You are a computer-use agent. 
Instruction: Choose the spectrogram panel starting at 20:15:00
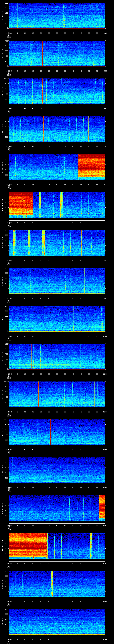click(57, 546)
